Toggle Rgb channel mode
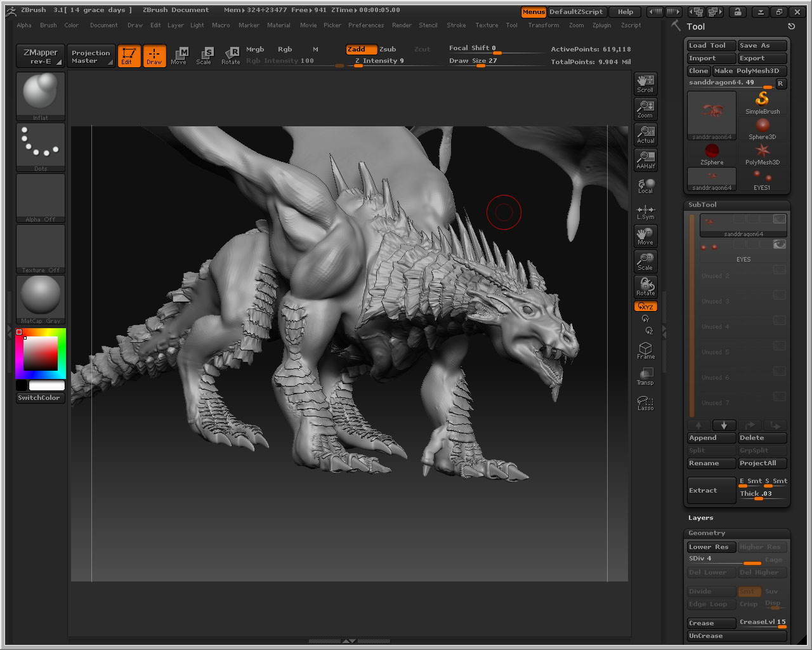Image resolution: width=812 pixels, height=650 pixels. click(285, 50)
